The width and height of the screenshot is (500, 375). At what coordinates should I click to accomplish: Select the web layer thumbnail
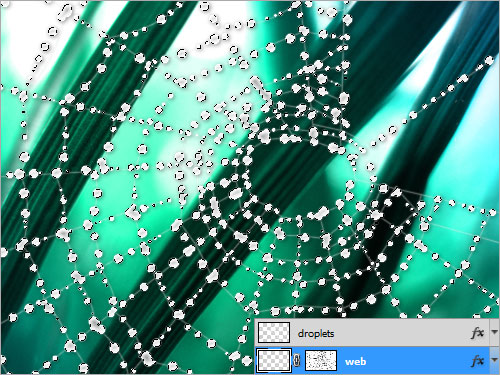pyautogui.click(x=274, y=361)
